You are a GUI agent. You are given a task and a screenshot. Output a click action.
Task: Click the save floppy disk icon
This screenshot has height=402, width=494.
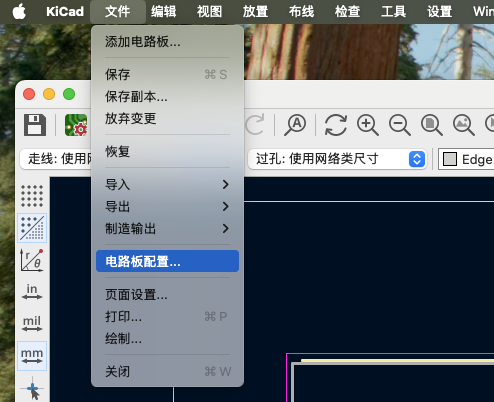pyautogui.click(x=35, y=125)
